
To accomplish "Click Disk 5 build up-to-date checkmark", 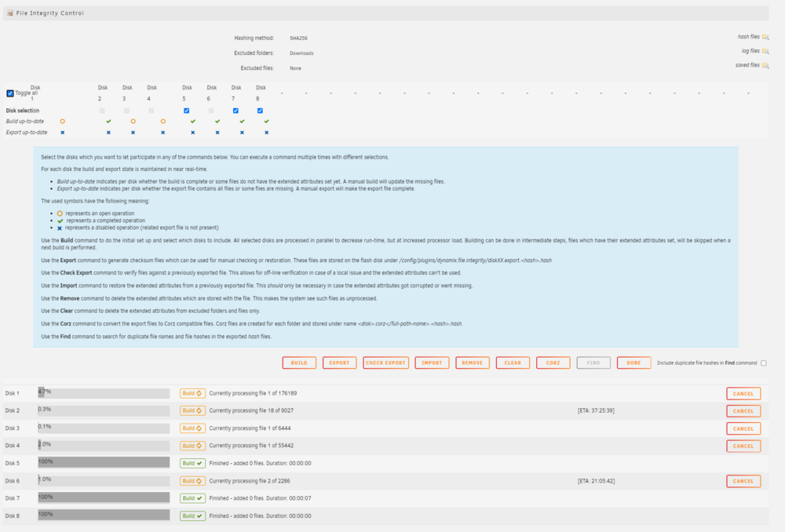I will click(x=193, y=121).
